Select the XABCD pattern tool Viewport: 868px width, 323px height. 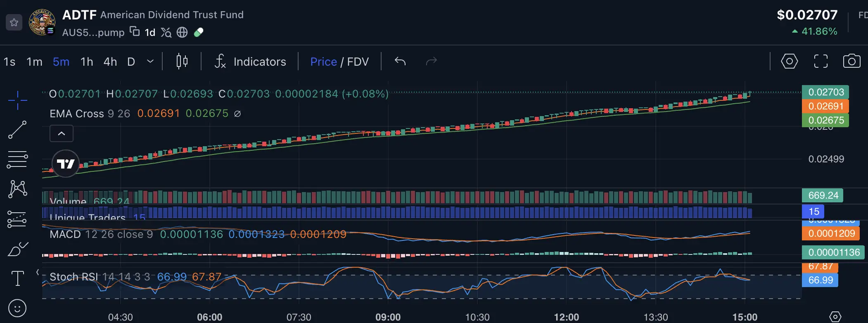(17, 189)
